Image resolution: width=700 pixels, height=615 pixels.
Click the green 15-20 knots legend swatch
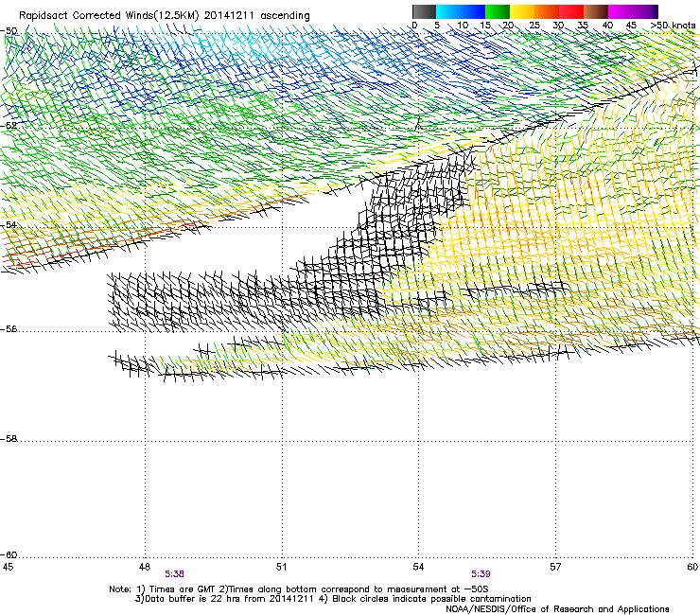(x=498, y=11)
